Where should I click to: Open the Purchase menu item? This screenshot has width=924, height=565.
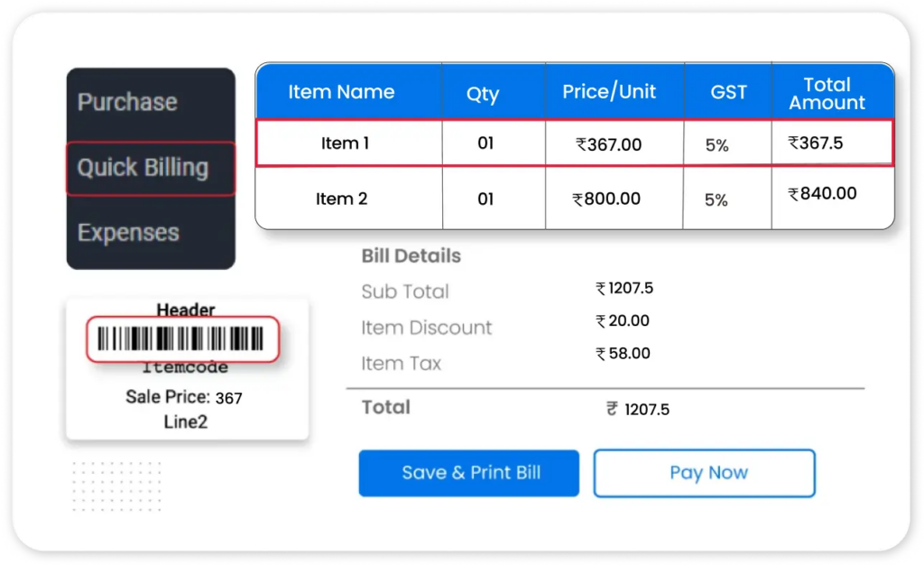pos(127,102)
